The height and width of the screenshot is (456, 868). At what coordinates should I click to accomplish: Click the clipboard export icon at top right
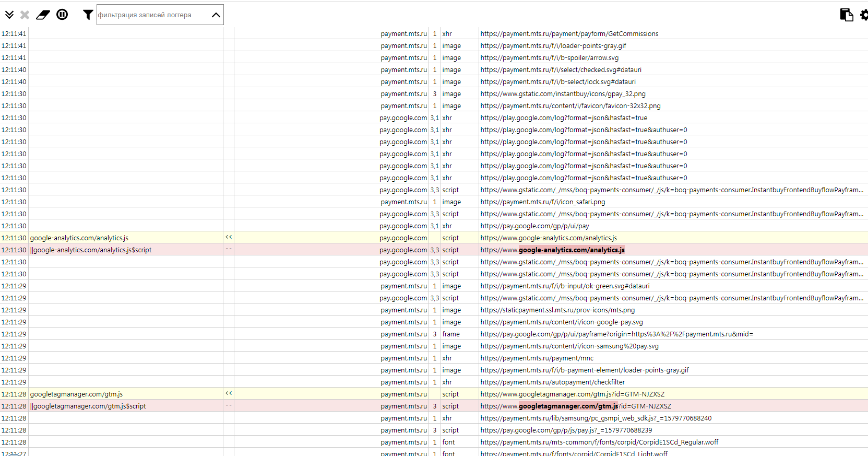tap(847, 15)
